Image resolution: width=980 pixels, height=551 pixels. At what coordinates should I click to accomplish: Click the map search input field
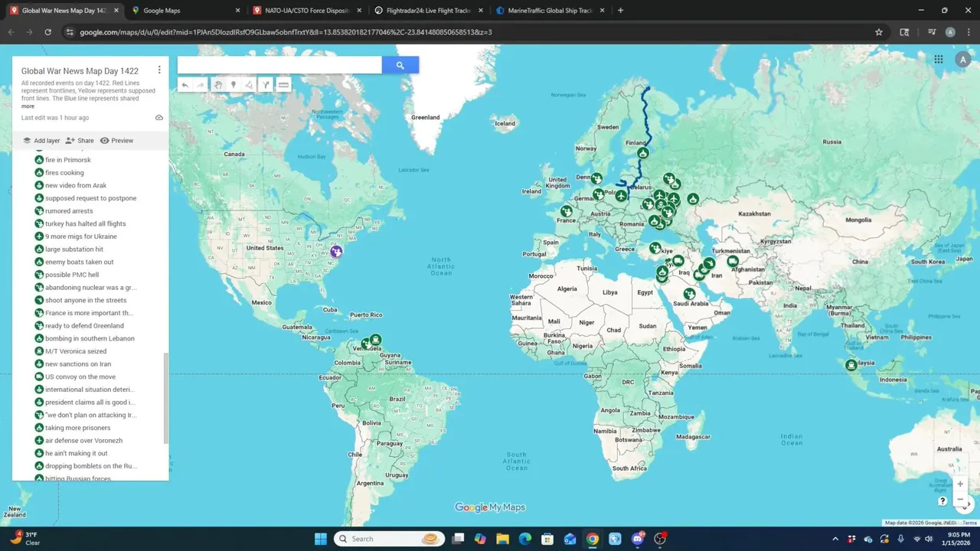pos(279,65)
